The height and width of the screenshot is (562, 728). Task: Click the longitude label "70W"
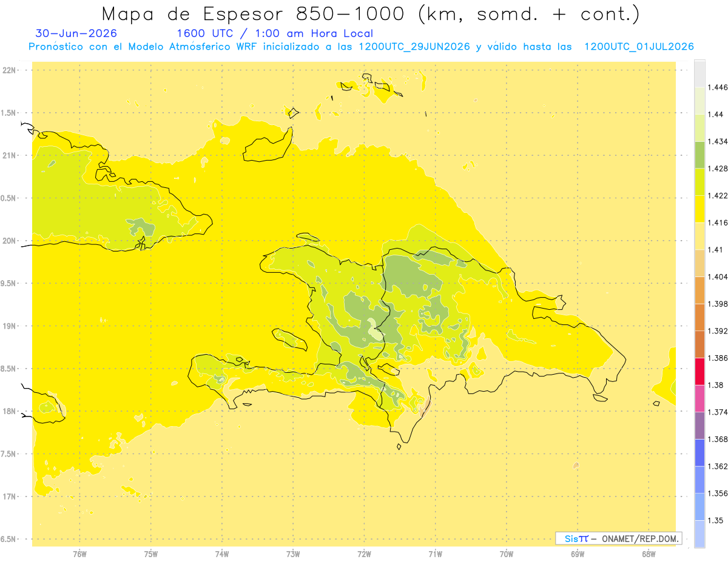(507, 554)
